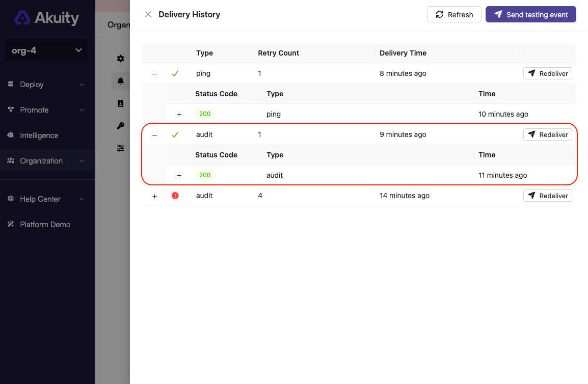
Task: Click the contact card icon below the bell
Action: pyautogui.click(x=120, y=103)
